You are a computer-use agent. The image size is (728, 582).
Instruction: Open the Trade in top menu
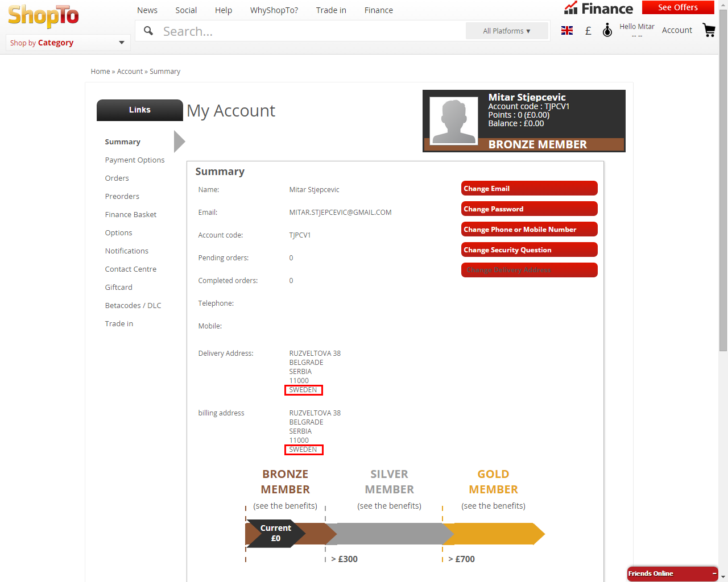331,10
